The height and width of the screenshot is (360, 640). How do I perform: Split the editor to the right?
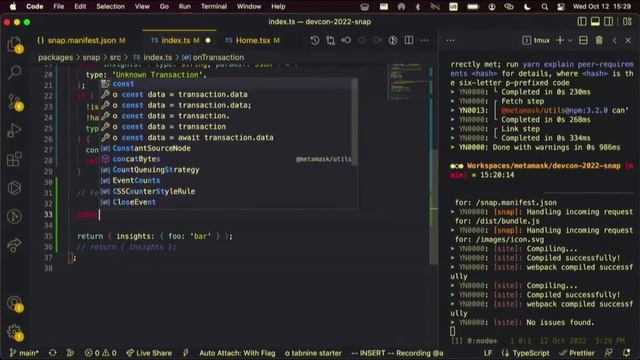pyautogui.click(x=409, y=40)
